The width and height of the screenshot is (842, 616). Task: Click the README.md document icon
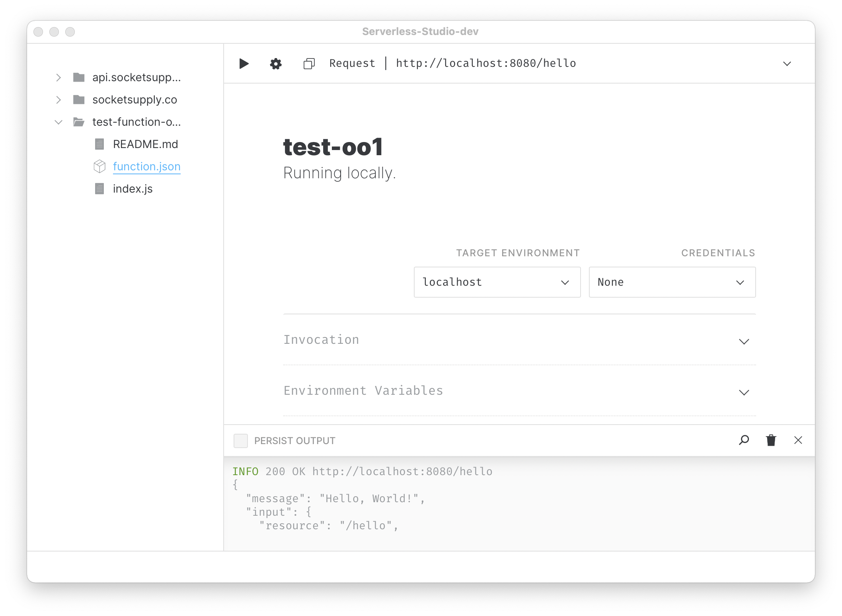tap(99, 144)
